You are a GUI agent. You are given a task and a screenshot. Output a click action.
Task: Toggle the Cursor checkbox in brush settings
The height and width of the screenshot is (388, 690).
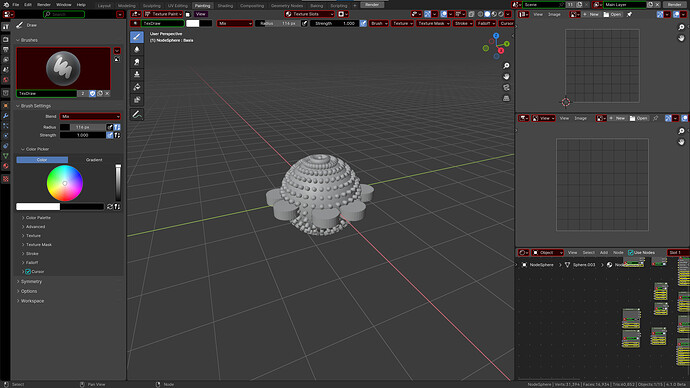[28, 272]
